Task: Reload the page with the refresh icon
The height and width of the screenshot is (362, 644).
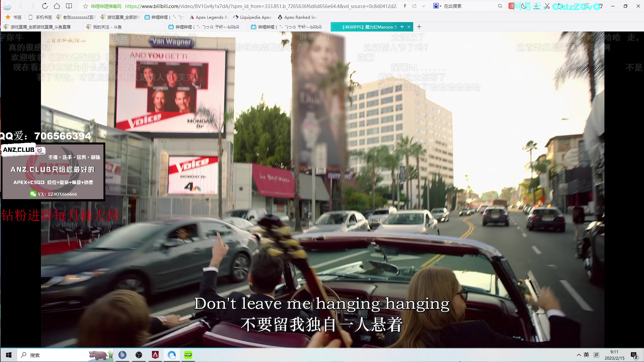Action: 45,6
